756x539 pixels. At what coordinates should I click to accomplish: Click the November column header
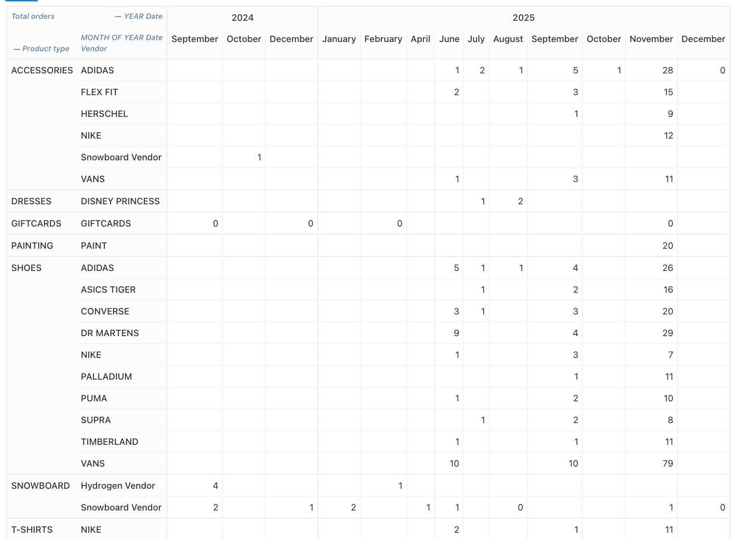pos(651,39)
